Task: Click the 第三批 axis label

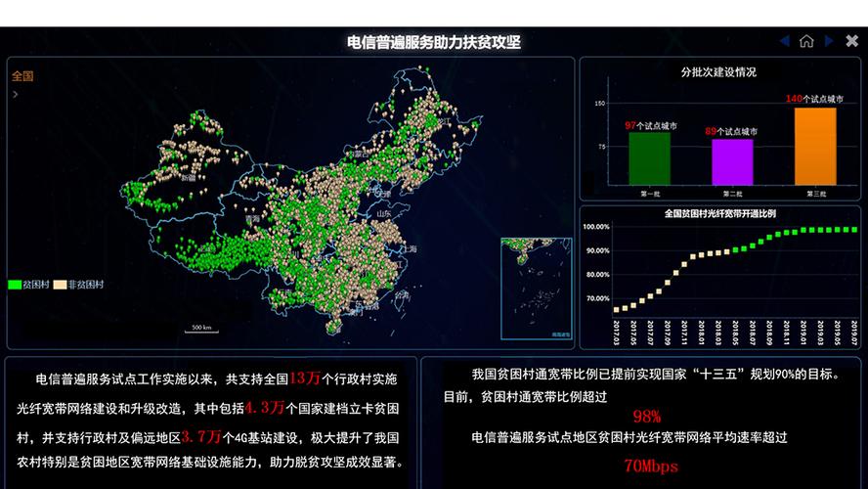Action: point(816,194)
